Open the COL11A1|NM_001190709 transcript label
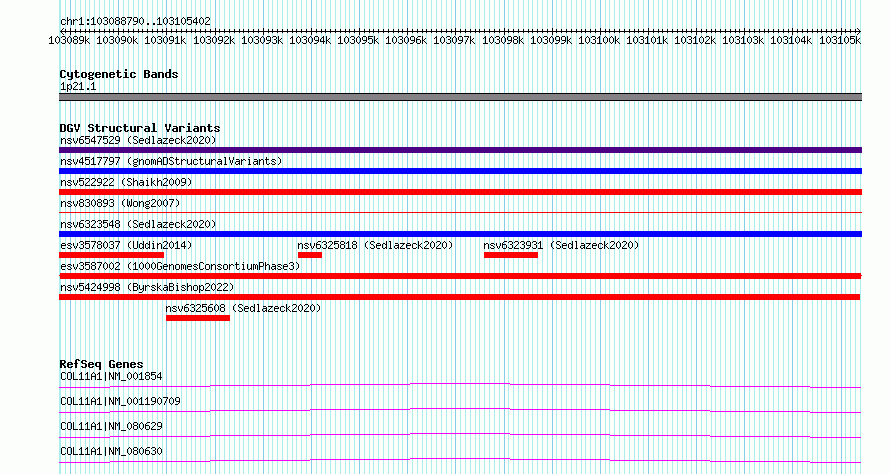This screenshot has height=474, width=890. pos(120,401)
